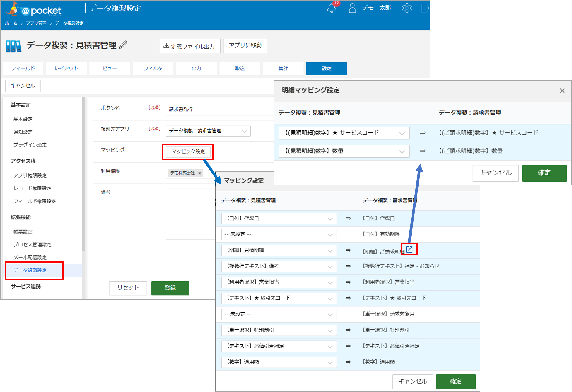The height and width of the screenshot is (392, 572).
Task: Open 通知設定 in the sidebar
Action: pos(23,132)
